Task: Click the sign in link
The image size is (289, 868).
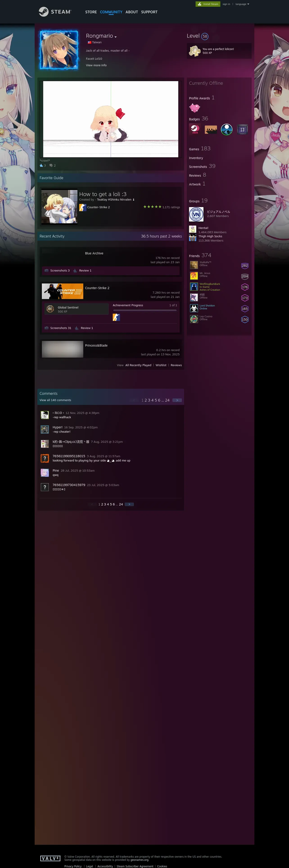Action: tap(226, 4)
